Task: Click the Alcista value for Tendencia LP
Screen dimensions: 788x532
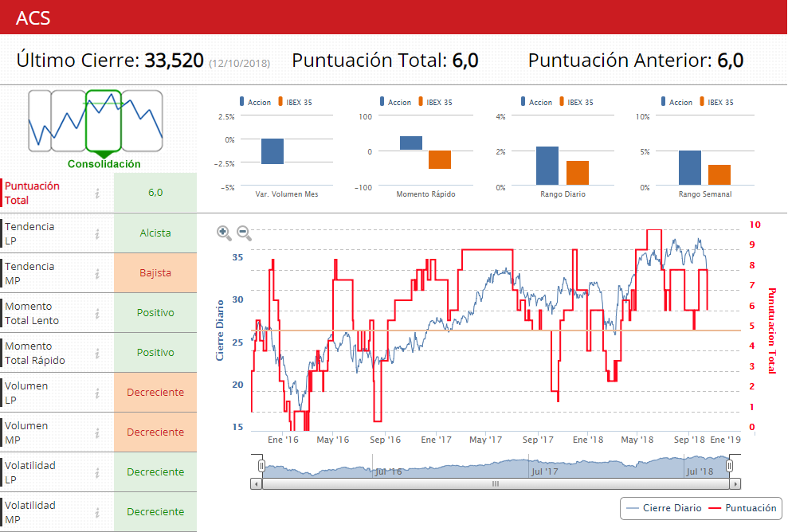Action: [x=155, y=233]
